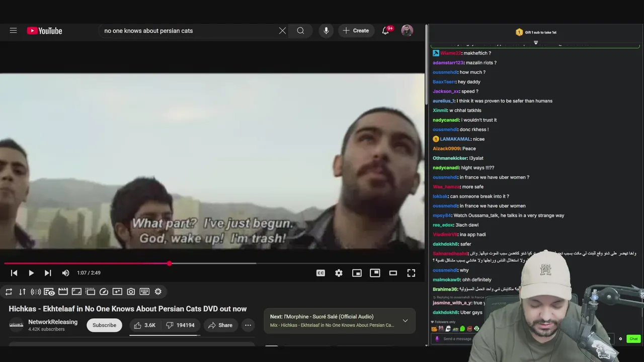Switch to picture-in-picture view
Viewport: 644px width, 362px height.
375,273
